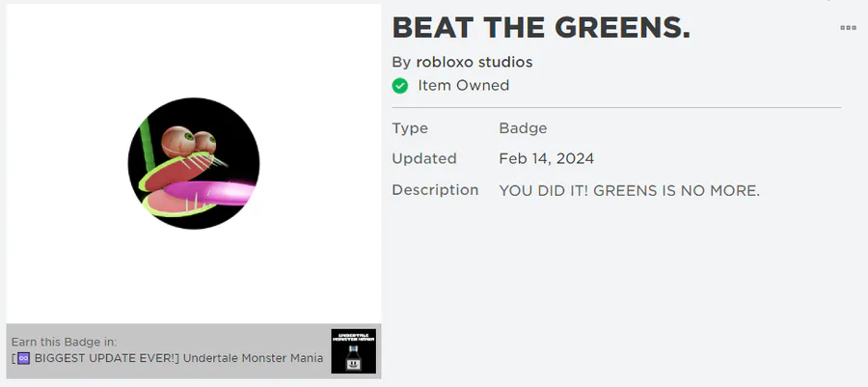The image size is (868, 387).
Task: Click the Badge type value
Action: (x=523, y=128)
